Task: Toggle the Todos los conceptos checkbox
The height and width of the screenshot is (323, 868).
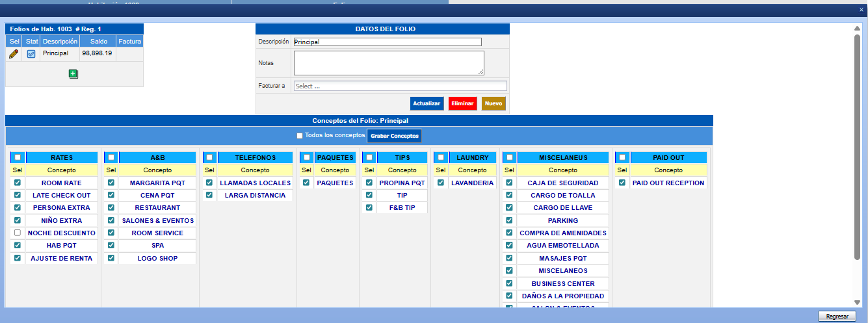Action: (299, 136)
